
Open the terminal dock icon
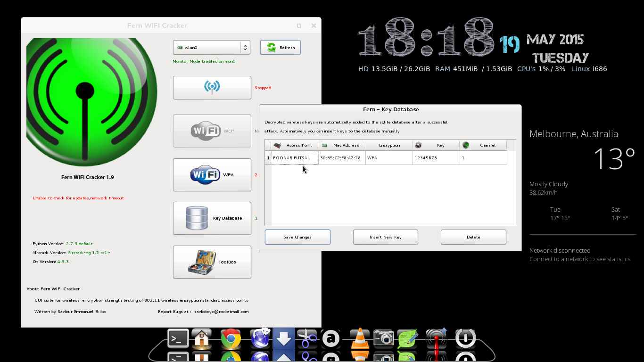click(x=178, y=338)
